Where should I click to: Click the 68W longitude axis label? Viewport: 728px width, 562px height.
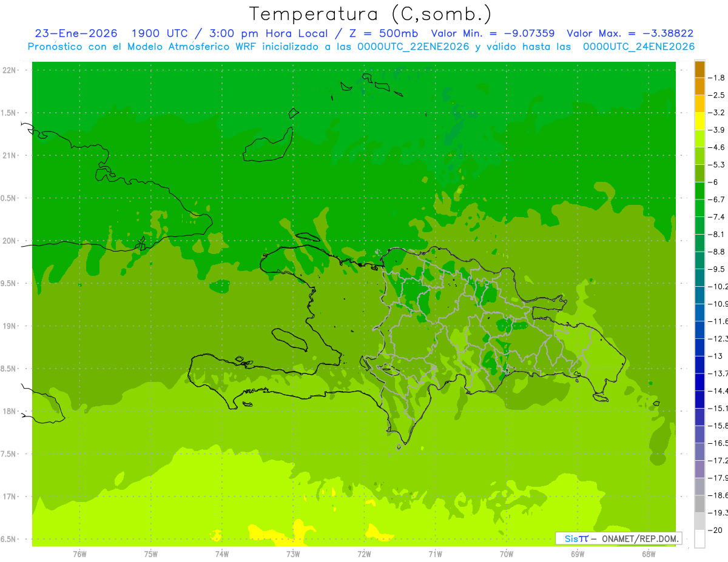pyautogui.click(x=649, y=554)
